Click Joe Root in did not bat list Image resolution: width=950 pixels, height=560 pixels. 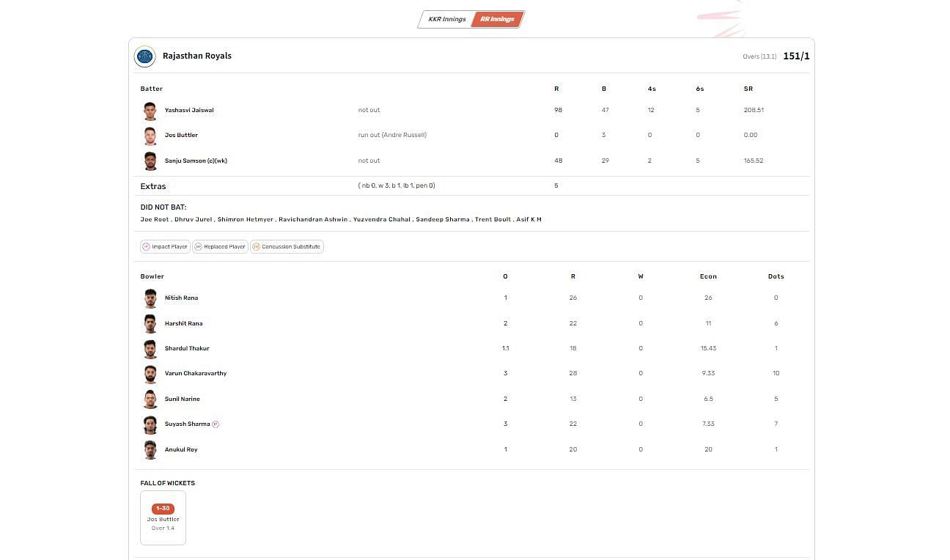(x=154, y=219)
